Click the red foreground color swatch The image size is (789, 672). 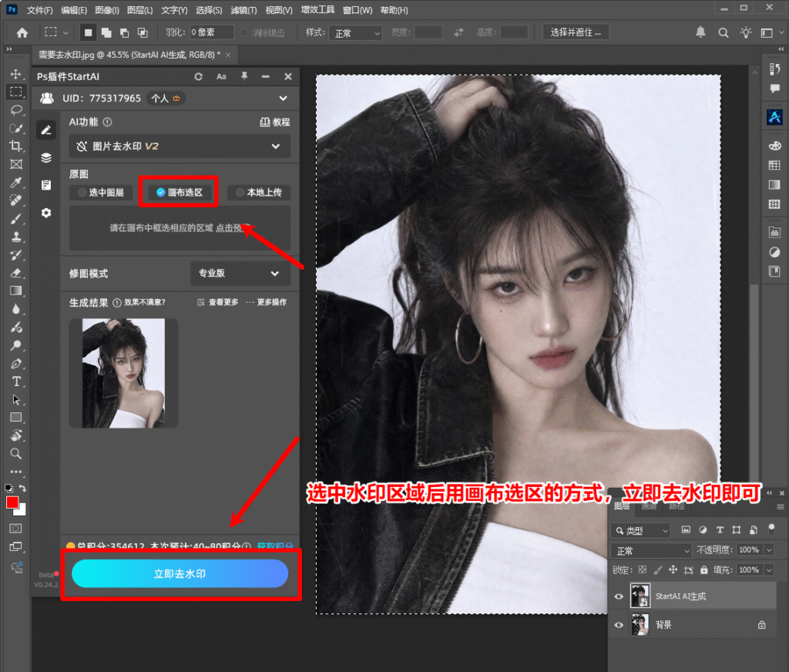(12, 502)
